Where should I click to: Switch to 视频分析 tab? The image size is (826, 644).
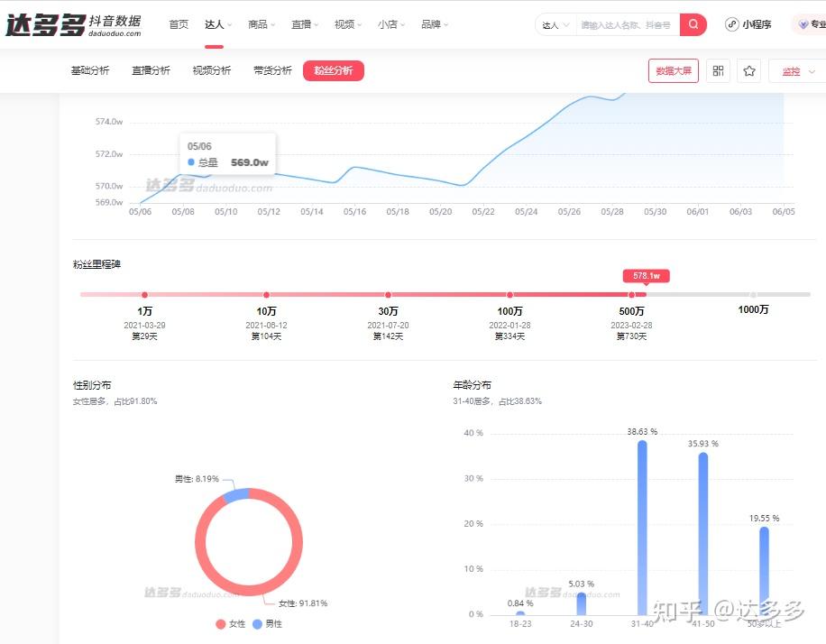pos(212,70)
